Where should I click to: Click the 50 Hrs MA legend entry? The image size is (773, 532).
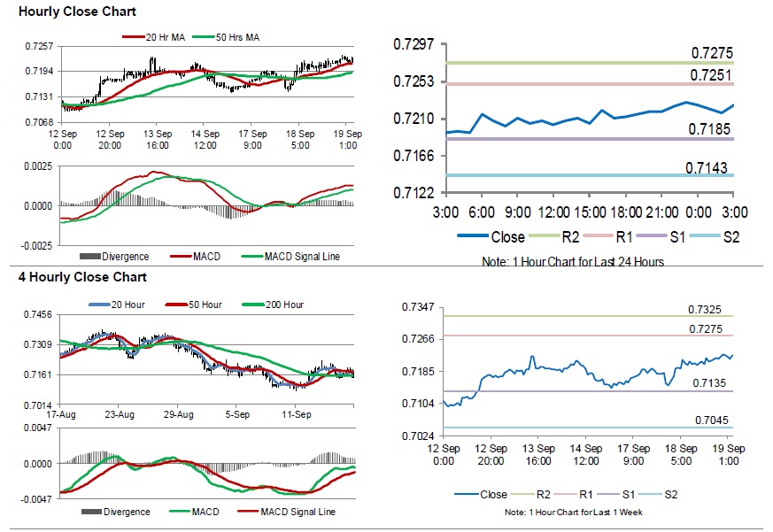[x=226, y=37]
